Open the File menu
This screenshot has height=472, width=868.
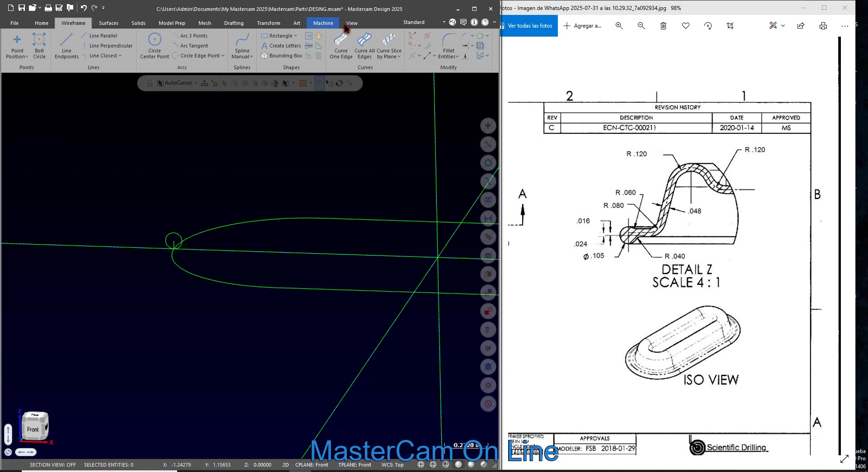coord(14,23)
